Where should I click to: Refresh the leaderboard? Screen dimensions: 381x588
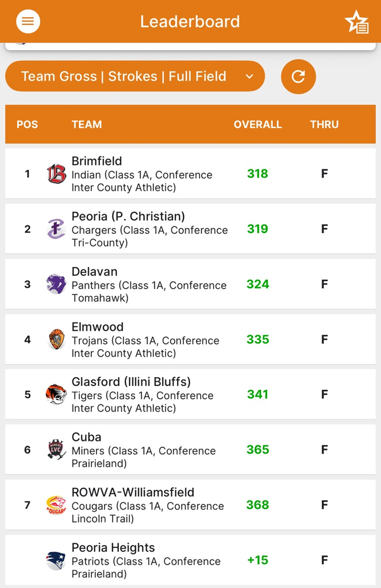click(x=298, y=76)
